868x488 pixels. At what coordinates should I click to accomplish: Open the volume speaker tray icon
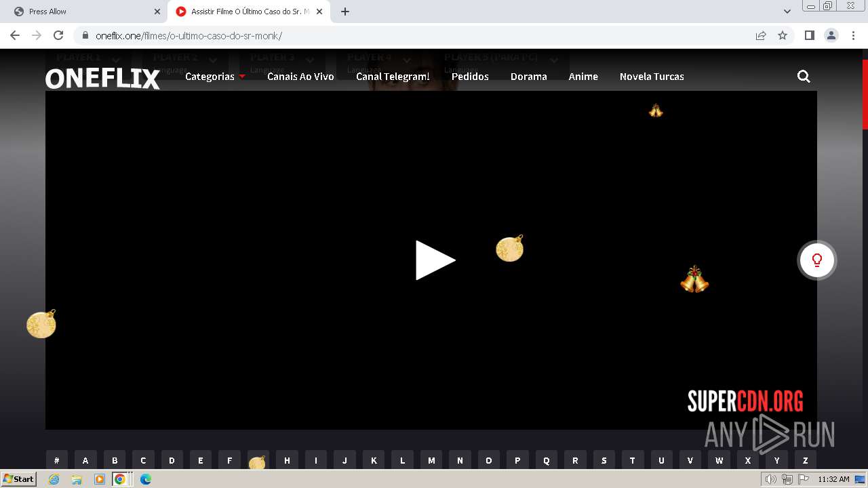point(770,479)
